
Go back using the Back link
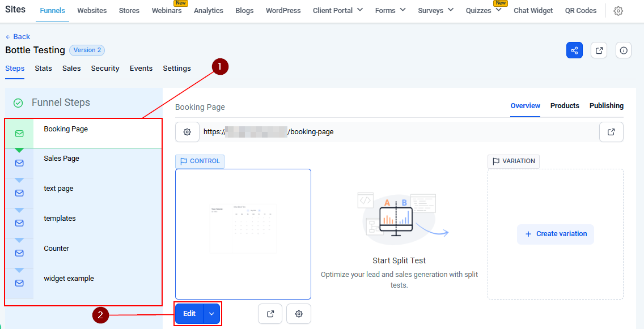18,37
